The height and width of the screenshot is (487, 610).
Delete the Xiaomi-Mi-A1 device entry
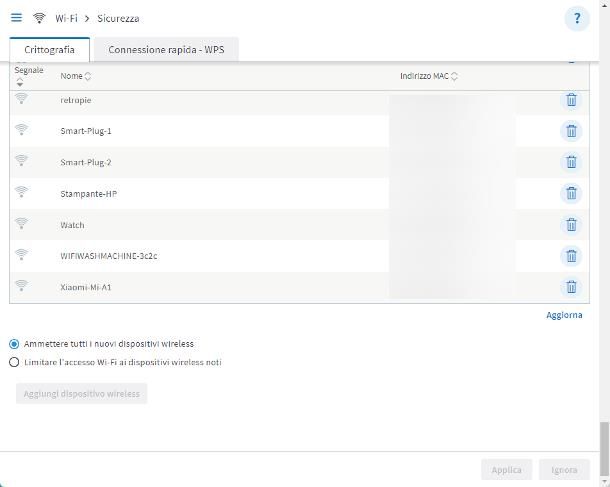click(571, 287)
